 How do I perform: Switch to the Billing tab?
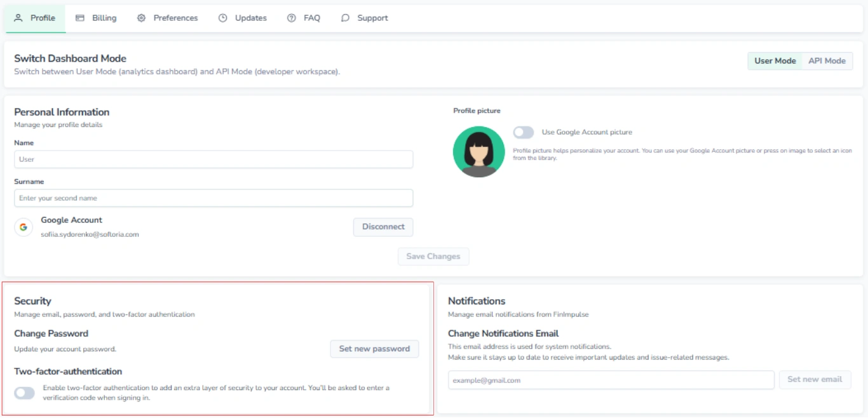[x=95, y=18]
